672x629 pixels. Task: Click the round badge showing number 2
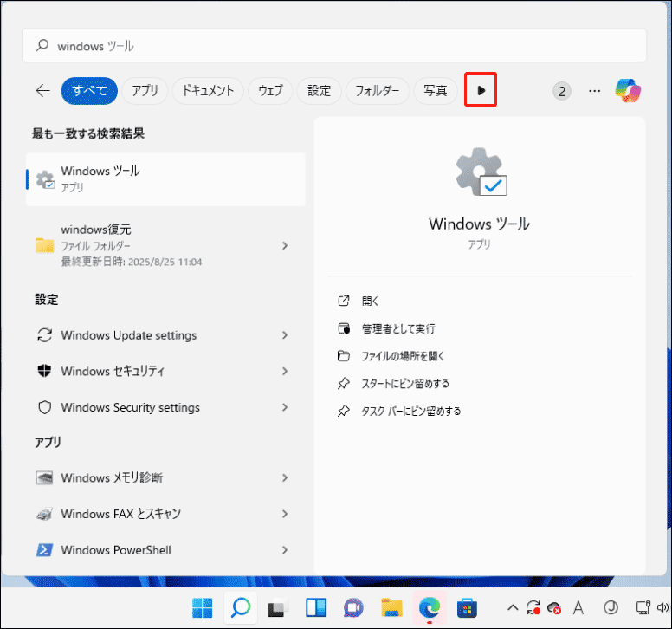pos(562,91)
